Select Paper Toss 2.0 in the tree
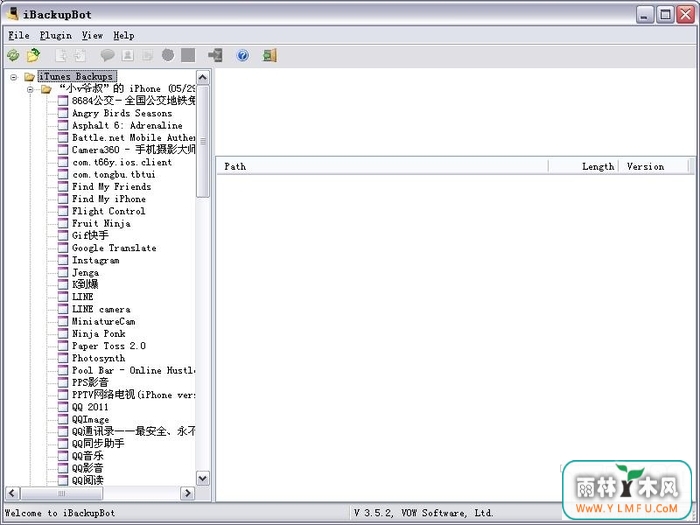Image resolution: width=700 pixels, height=525 pixels. coord(109,346)
